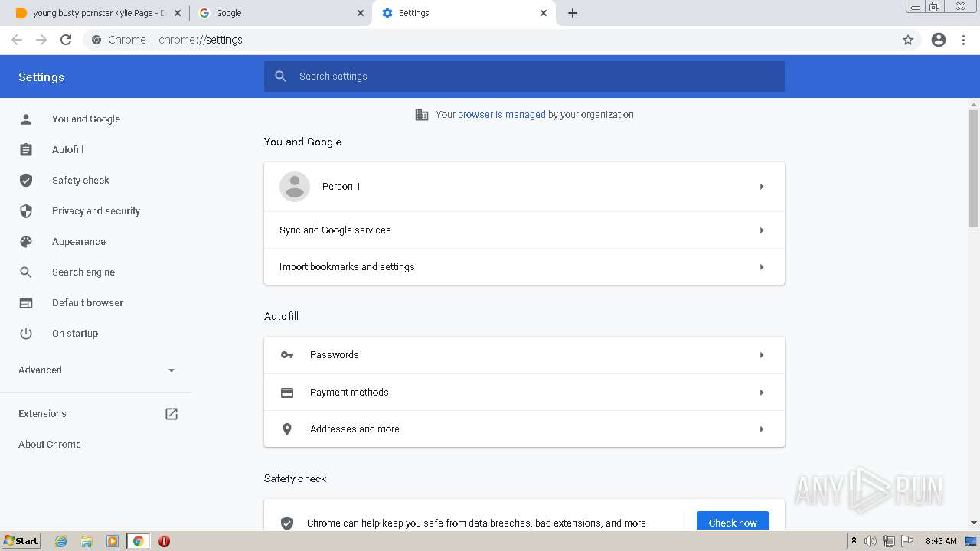
Task: Select Autofill in sidebar
Action: [67, 150]
